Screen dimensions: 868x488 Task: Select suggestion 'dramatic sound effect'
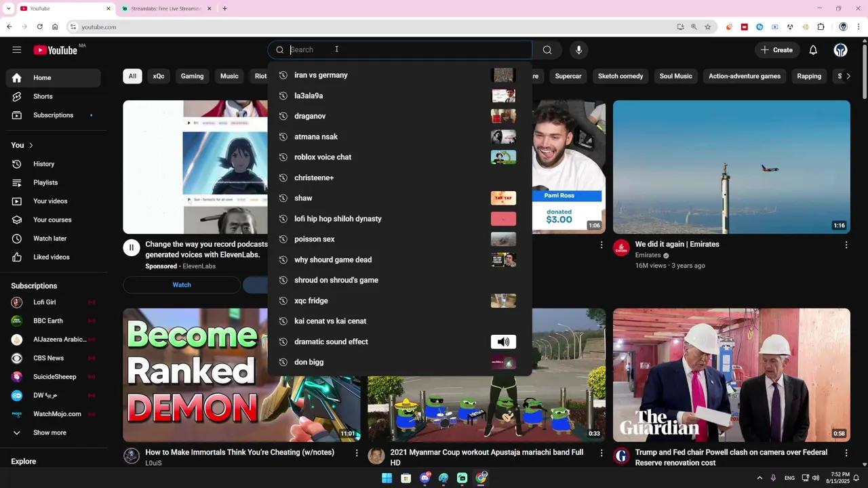pos(400,342)
